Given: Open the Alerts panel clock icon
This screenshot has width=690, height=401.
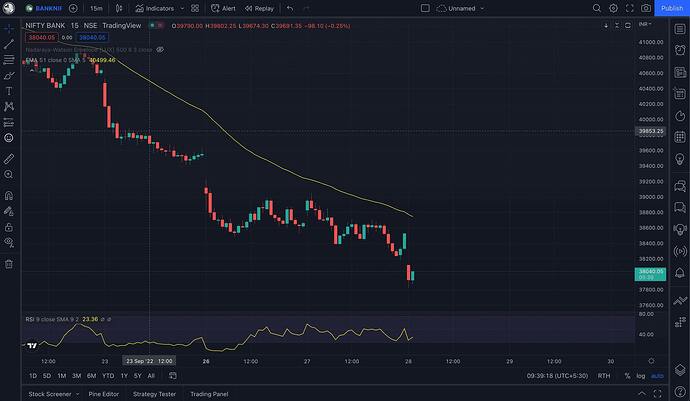Looking at the screenshot, I should coord(680,50).
